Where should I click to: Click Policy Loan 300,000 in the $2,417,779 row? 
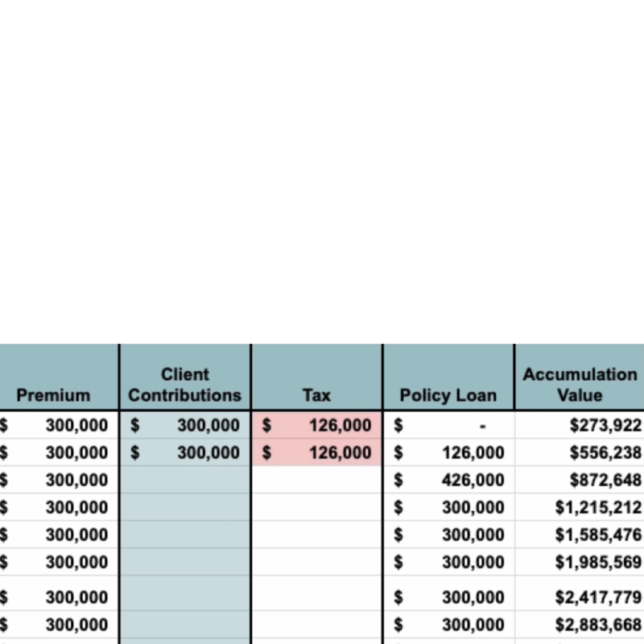click(448, 593)
